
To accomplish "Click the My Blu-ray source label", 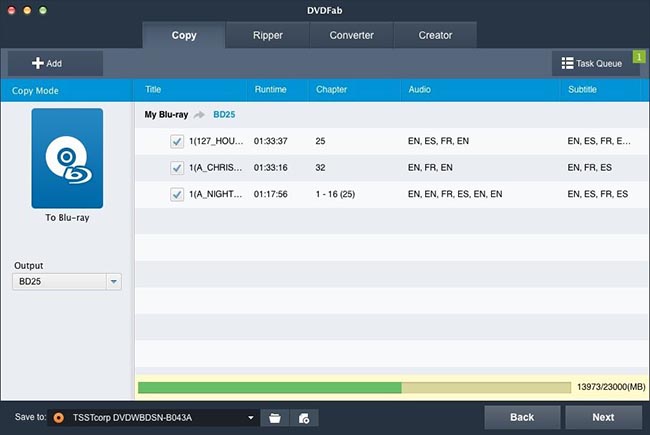I will 166,115.
